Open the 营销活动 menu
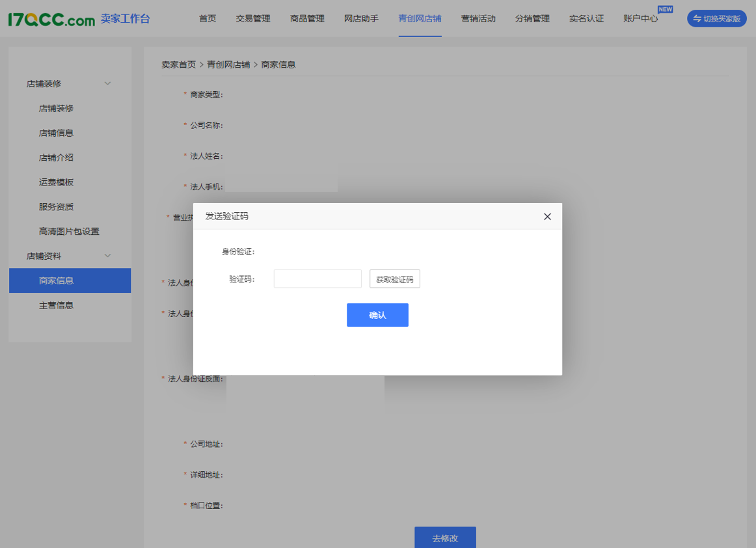This screenshot has width=756, height=548. click(478, 19)
